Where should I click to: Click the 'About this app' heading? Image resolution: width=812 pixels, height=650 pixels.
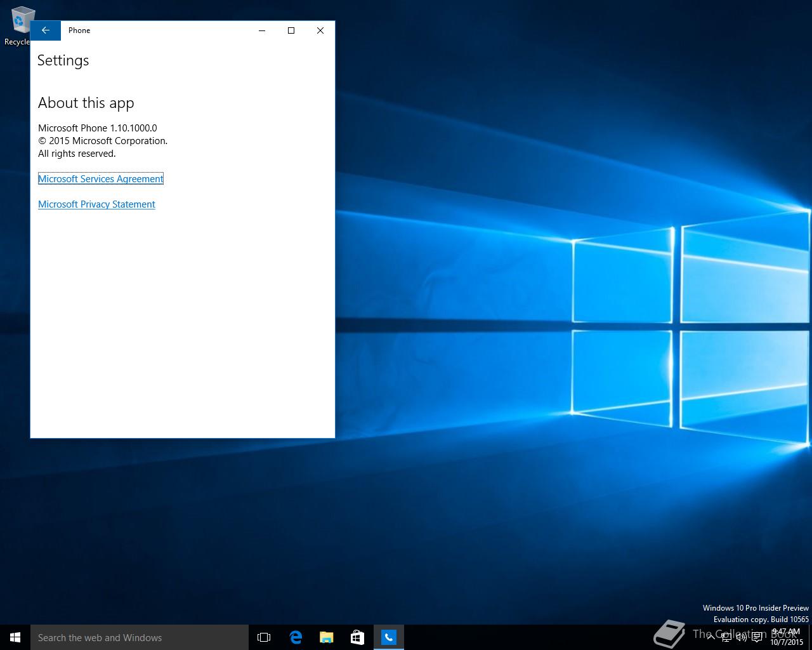coord(86,103)
